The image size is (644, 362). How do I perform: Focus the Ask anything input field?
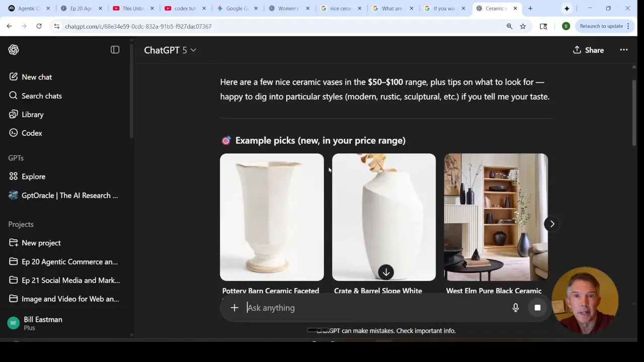[x=375, y=308]
